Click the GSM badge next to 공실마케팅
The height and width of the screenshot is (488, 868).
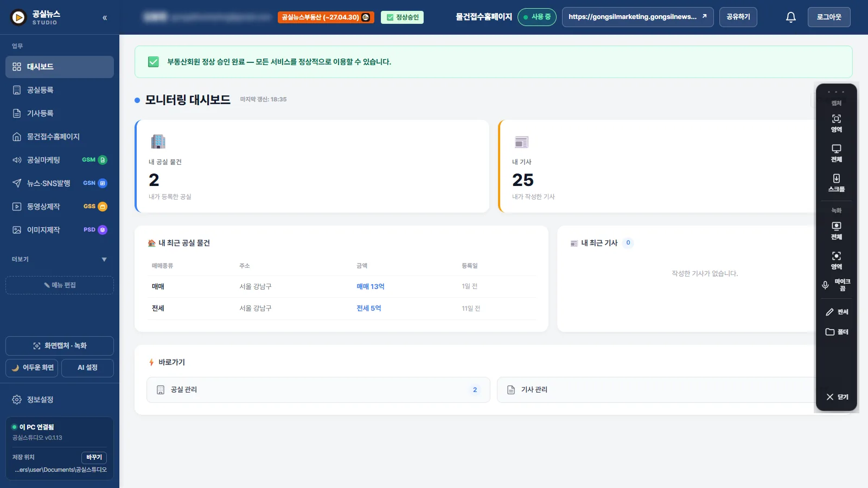(x=94, y=160)
